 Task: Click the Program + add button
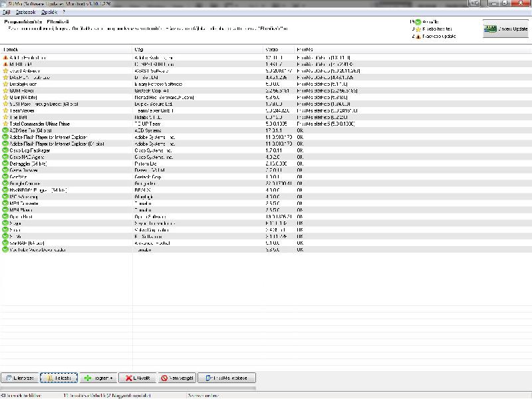click(98, 378)
